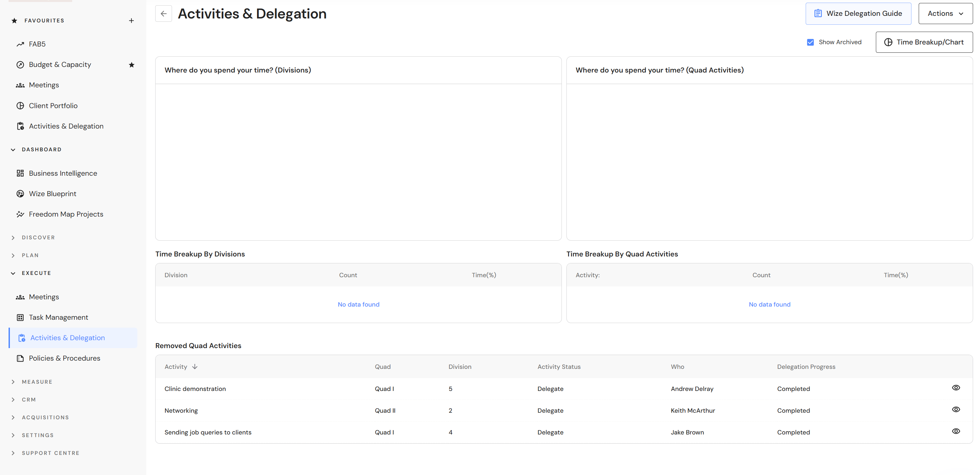View Networking activity via eye icon
The width and height of the screenshot is (980, 475).
(956, 409)
